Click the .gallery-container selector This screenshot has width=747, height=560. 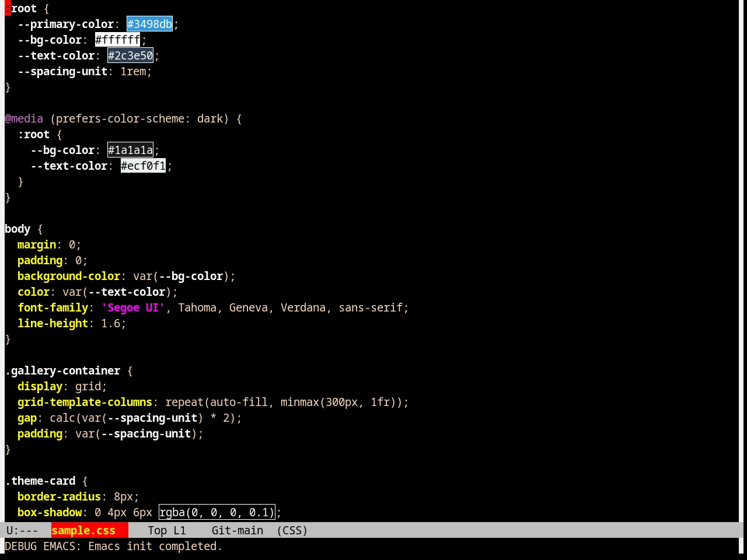pyautogui.click(x=62, y=370)
